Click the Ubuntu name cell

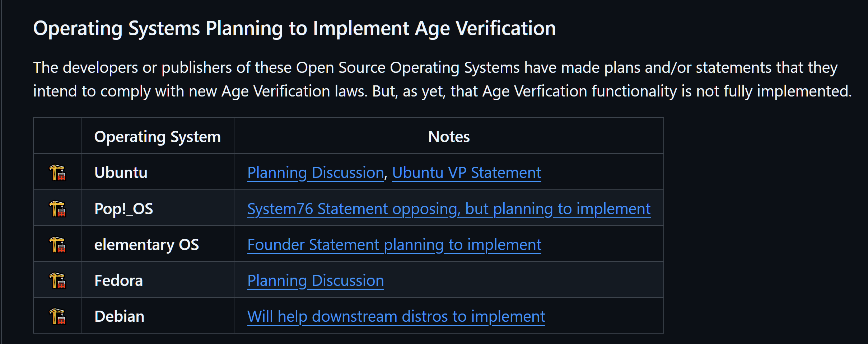click(121, 173)
